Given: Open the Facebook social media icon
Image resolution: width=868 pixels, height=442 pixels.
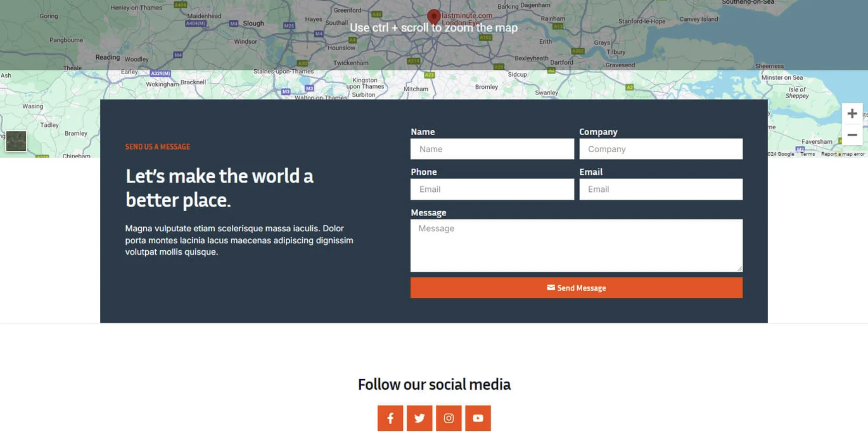Looking at the screenshot, I should [x=390, y=418].
